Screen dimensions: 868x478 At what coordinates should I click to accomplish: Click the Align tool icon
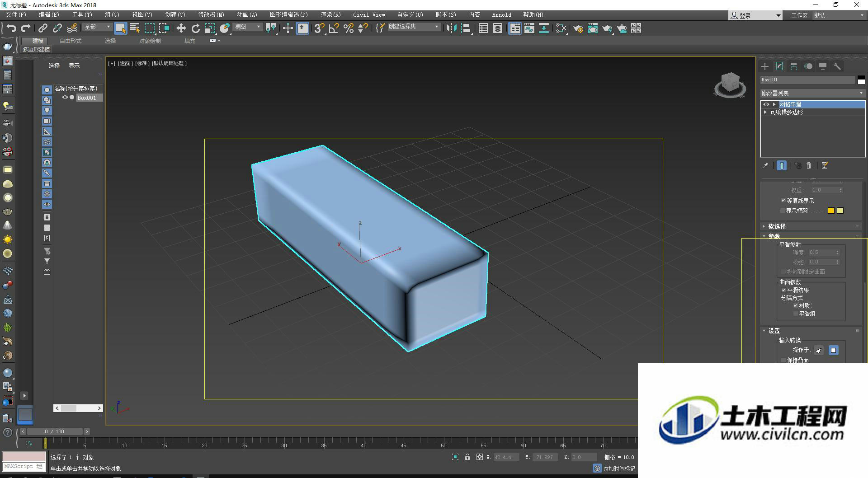pyautogui.click(x=466, y=28)
